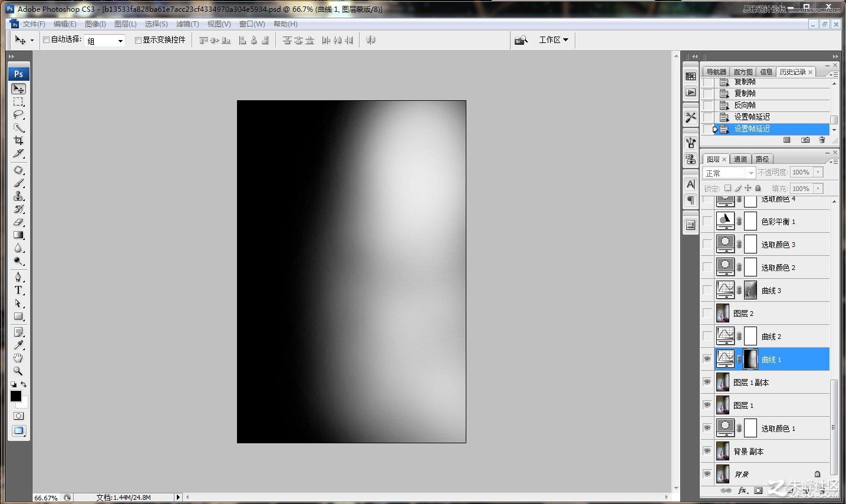Click the zoom percentage field 66.67%
Image resolution: width=846 pixels, height=504 pixels.
pyautogui.click(x=46, y=498)
